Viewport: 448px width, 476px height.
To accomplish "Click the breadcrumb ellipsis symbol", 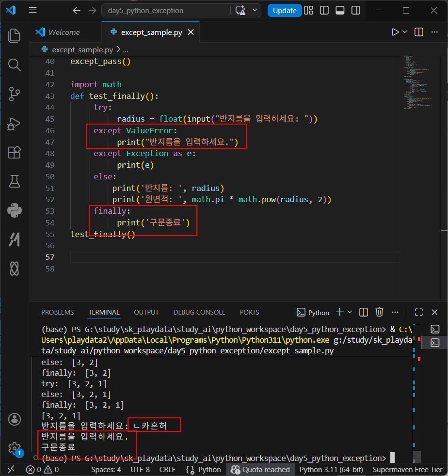I will pyautogui.click(x=126, y=50).
